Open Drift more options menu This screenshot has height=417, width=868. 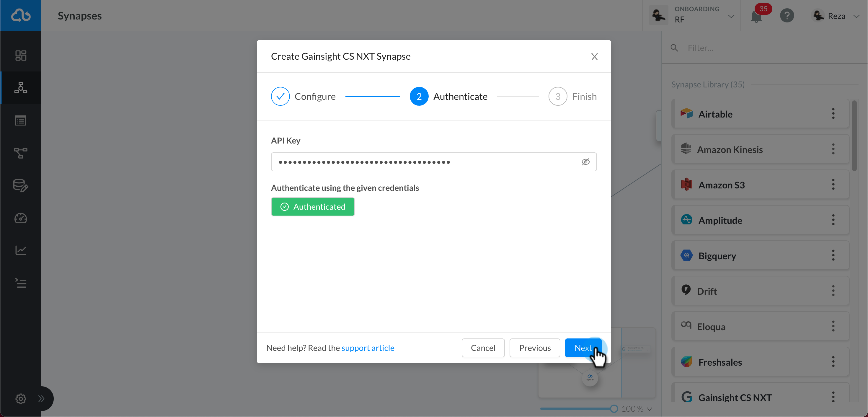point(833,291)
